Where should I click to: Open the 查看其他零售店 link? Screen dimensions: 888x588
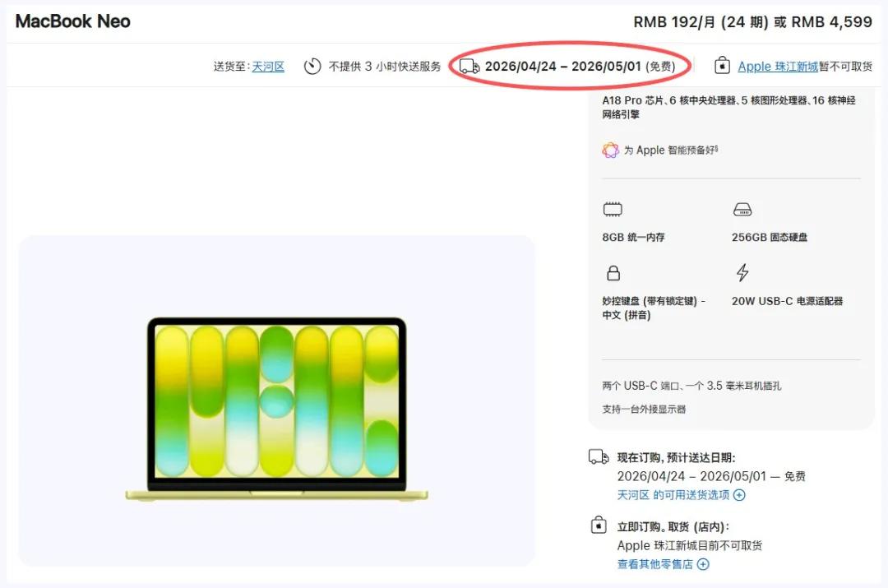[654, 564]
